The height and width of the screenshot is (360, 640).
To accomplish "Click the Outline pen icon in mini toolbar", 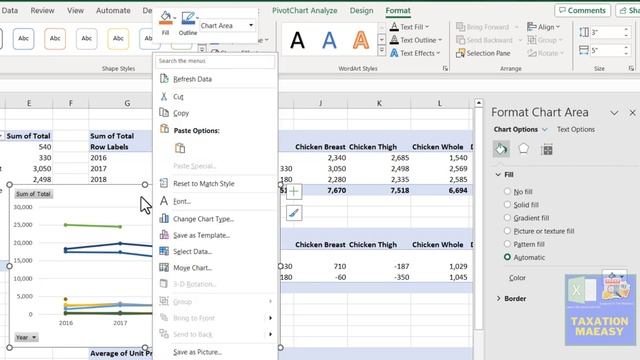I will click(188, 19).
